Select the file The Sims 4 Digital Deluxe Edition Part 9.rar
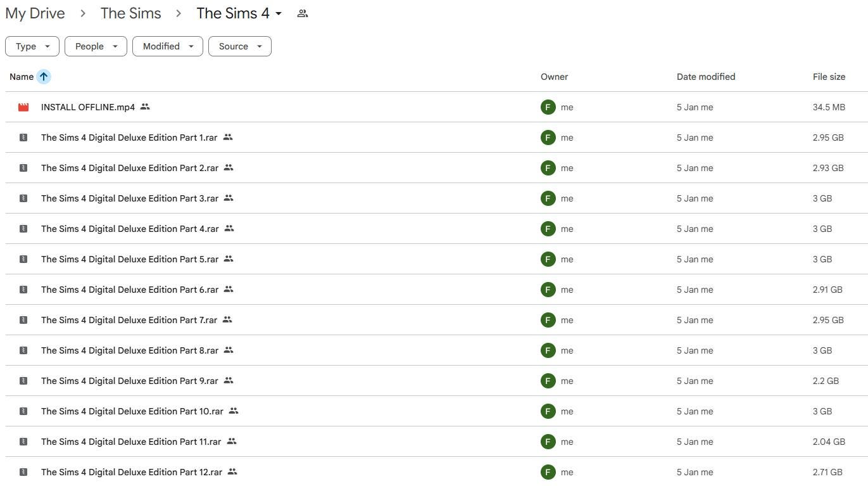Screen dimensions: 868x486 [129, 380]
